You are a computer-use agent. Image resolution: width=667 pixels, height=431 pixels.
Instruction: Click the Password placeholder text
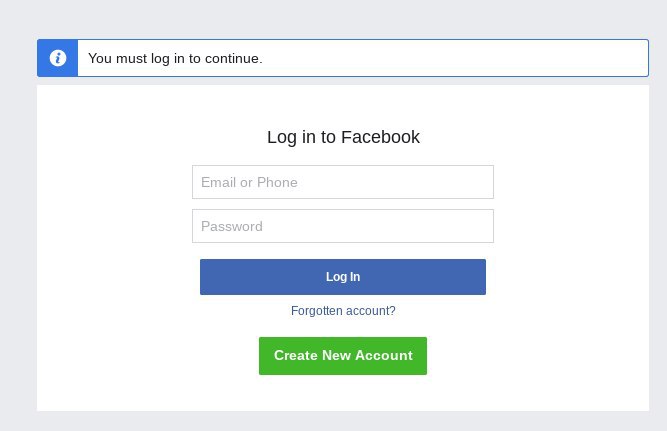232,226
